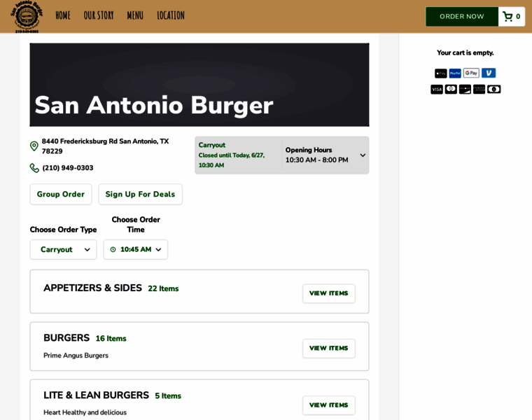532x420 pixels.
Task: Click the Mastercard card icon
Action: [451, 89]
